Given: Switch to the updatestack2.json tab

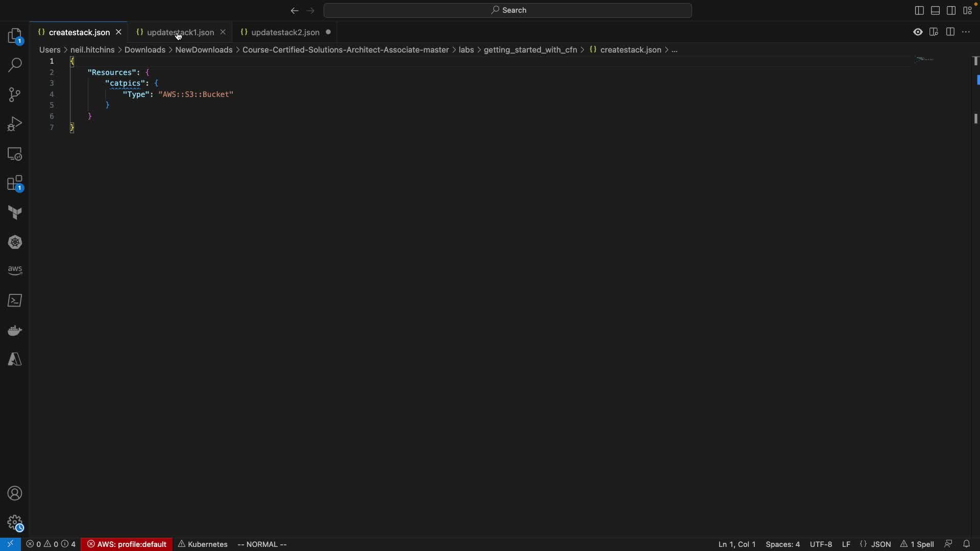Looking at the screenshot, I should 285,32.
